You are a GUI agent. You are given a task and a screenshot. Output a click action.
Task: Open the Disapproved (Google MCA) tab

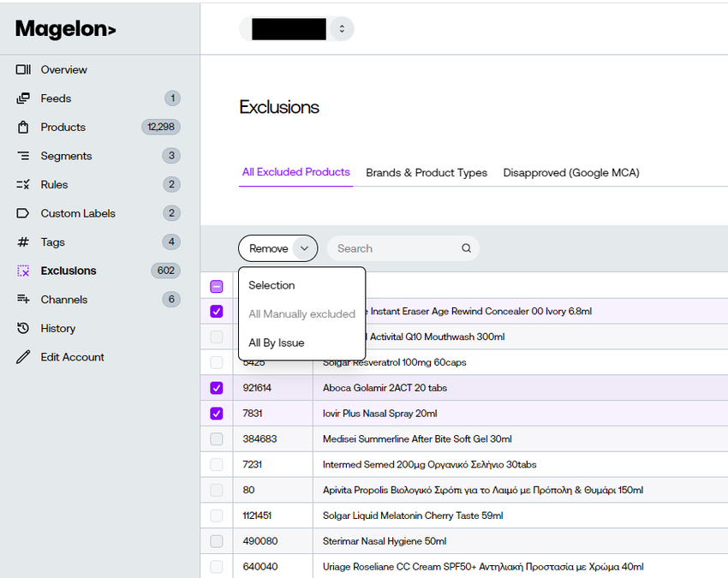tap(571, 173)
